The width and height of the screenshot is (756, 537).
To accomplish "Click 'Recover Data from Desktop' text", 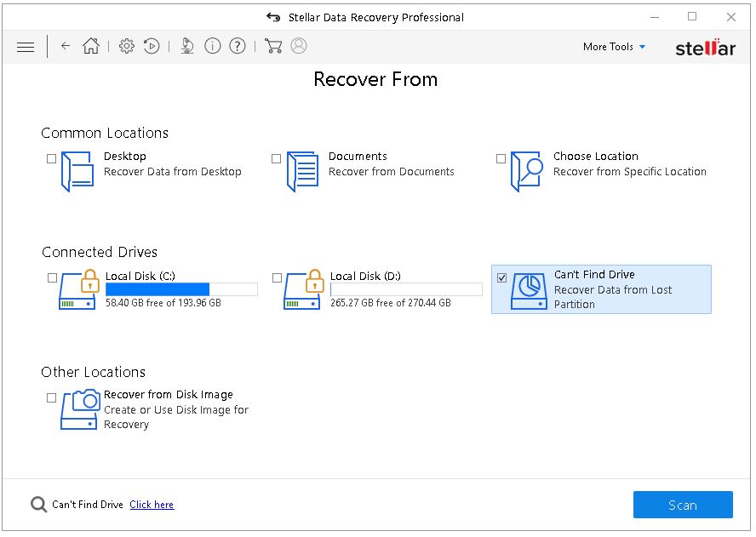I will 173,172.
